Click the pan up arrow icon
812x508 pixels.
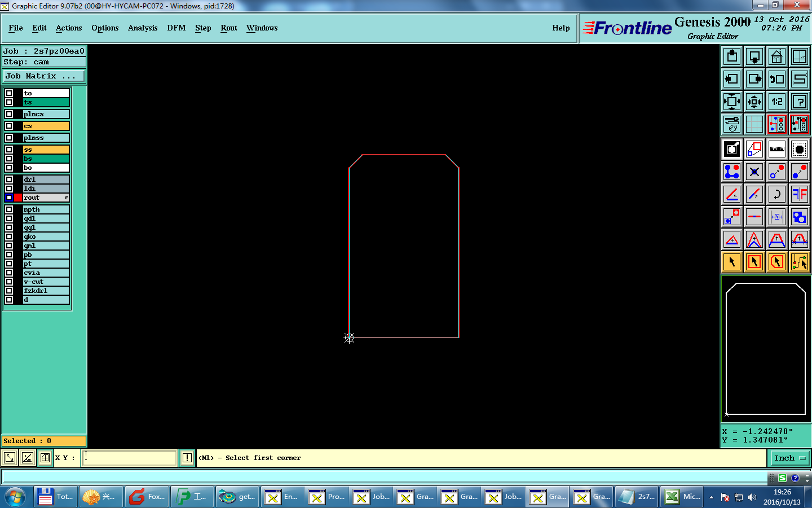point(732,56)
